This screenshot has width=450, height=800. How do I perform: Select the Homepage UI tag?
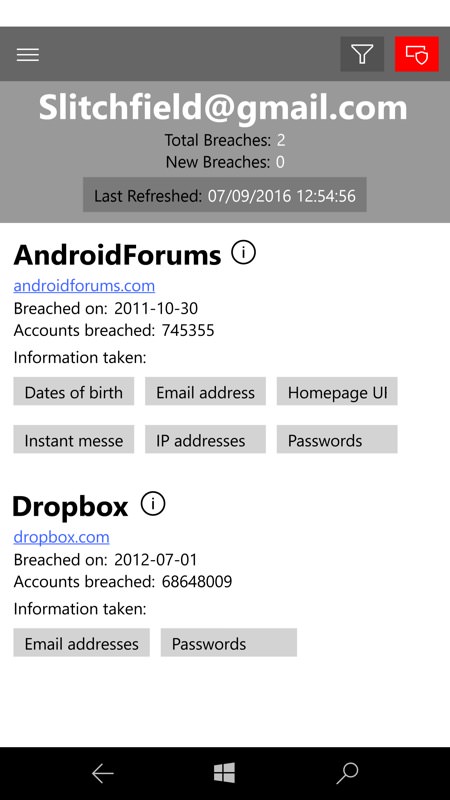click(337, 391)
